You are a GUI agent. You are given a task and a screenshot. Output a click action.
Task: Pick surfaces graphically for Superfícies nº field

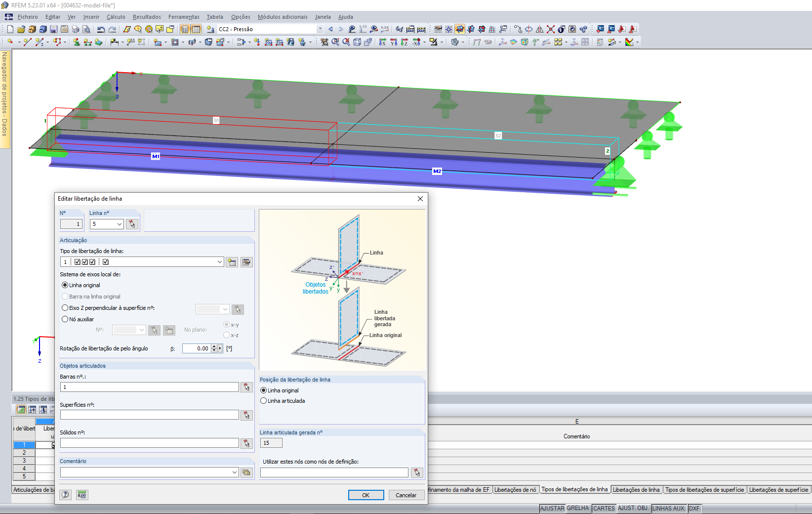(246, 415)
